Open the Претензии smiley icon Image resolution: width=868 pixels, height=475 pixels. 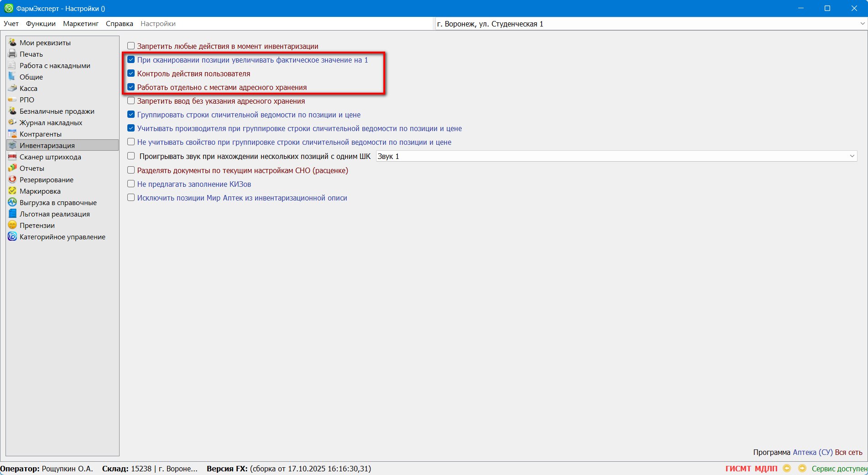[12, 225]
